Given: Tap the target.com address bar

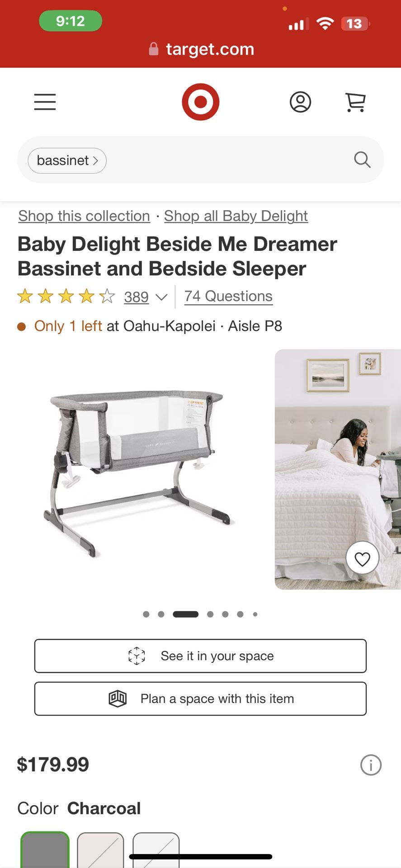Looking at the screenshot, I should tap(201, 49).
